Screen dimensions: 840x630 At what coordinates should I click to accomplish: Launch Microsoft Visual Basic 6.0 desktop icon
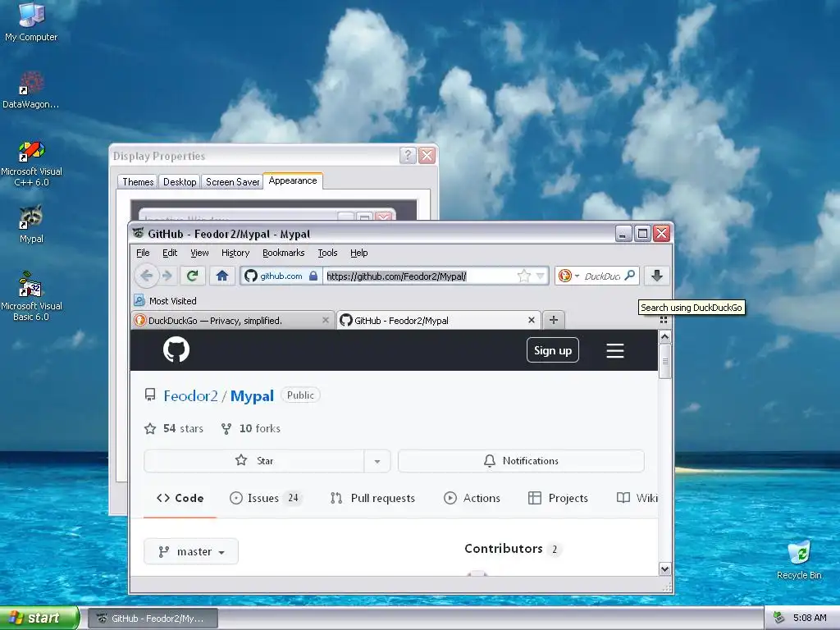tap(31, 297)
